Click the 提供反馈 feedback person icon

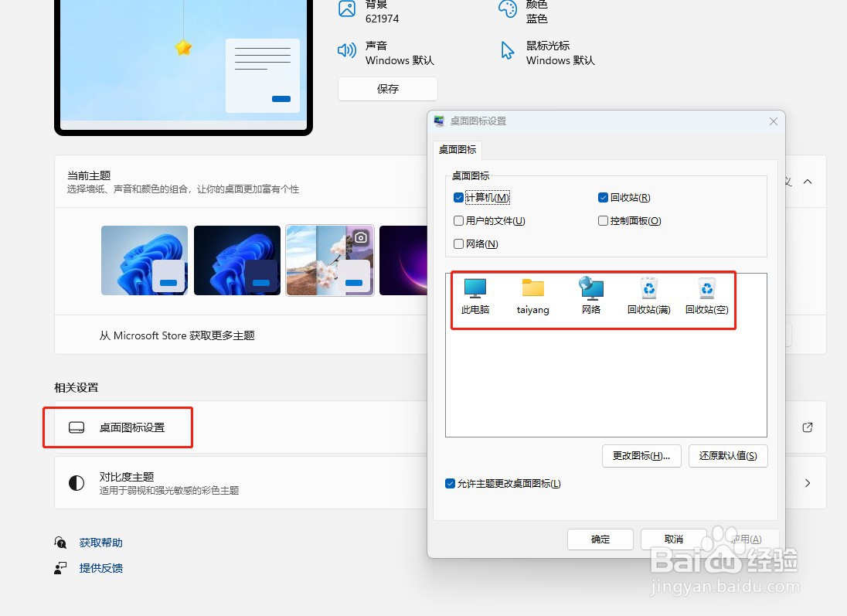coord(60,568)
